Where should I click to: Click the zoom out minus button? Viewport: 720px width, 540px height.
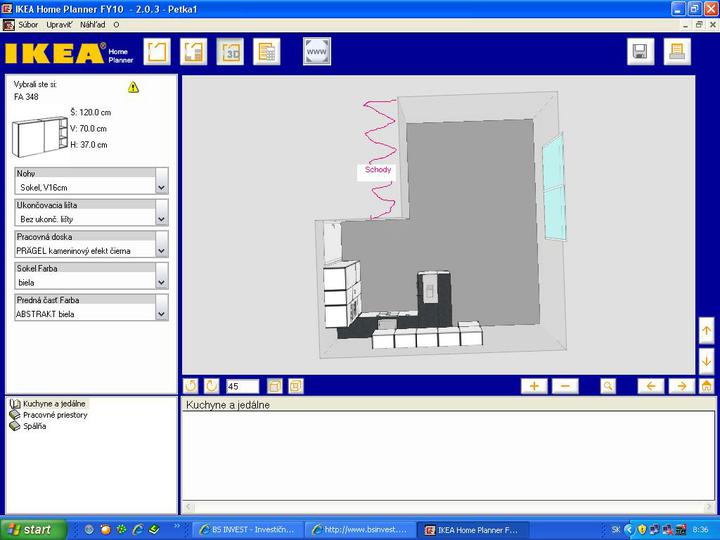(564, 386)
